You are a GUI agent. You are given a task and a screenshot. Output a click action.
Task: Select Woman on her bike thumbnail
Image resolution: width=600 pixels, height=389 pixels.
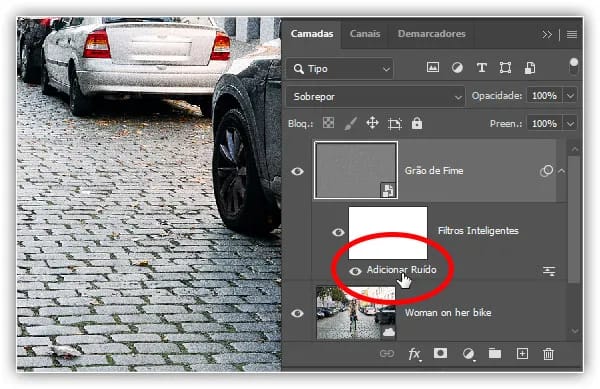point(356,313)
